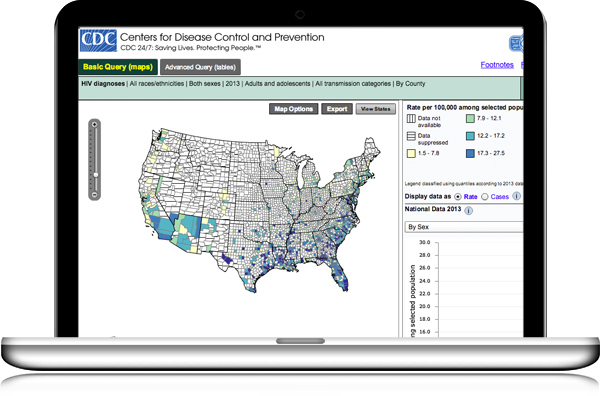
Task: Open the info icon next to Cases
Action: 517,196
